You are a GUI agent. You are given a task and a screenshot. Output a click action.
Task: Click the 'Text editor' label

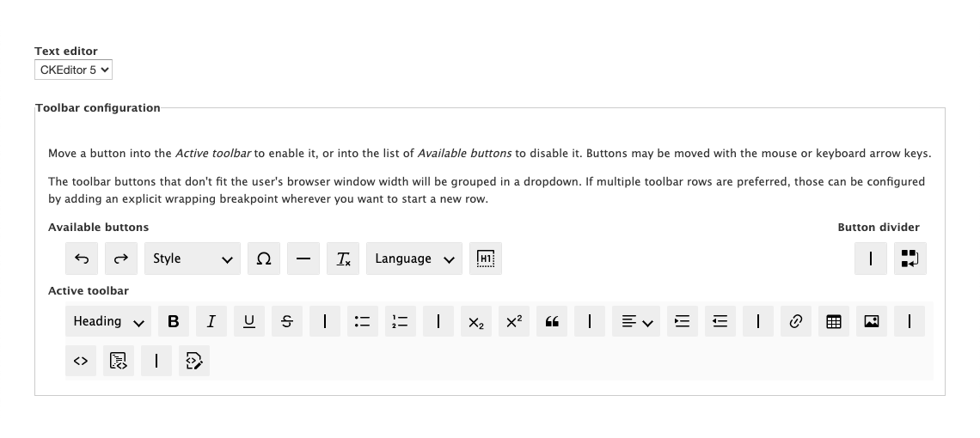[x=65, y=52]
